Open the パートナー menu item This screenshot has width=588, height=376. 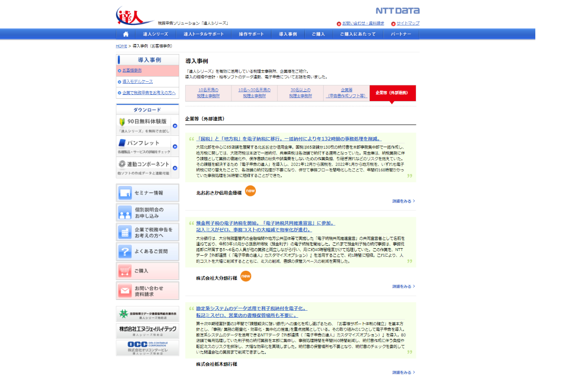(x=401, y=34)
